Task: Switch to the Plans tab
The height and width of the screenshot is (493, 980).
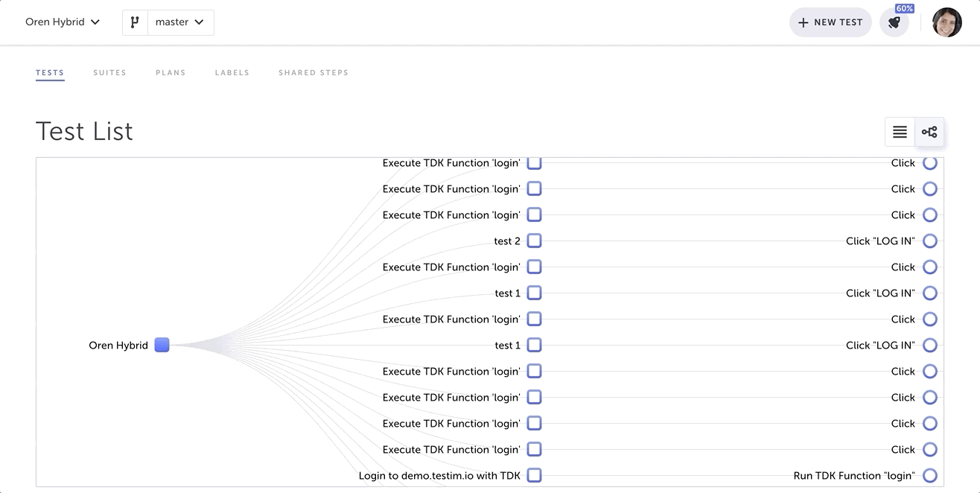Action: pos(171,73)
